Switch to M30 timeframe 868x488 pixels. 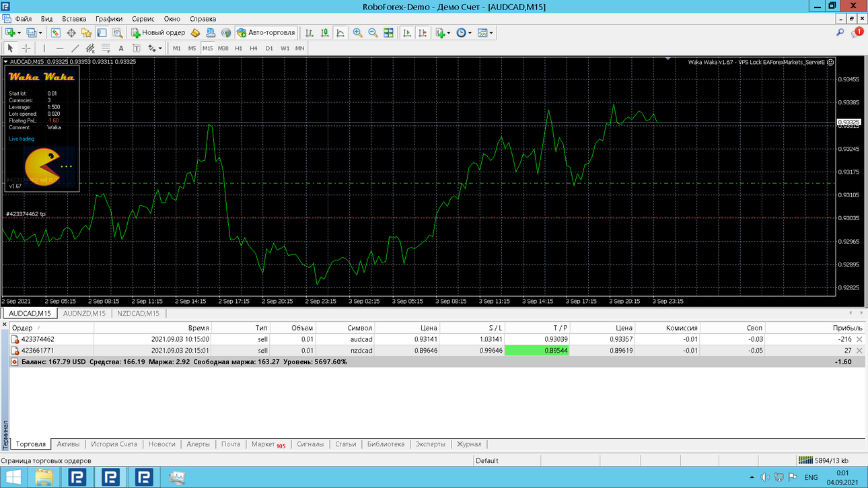tap(223, 48)
